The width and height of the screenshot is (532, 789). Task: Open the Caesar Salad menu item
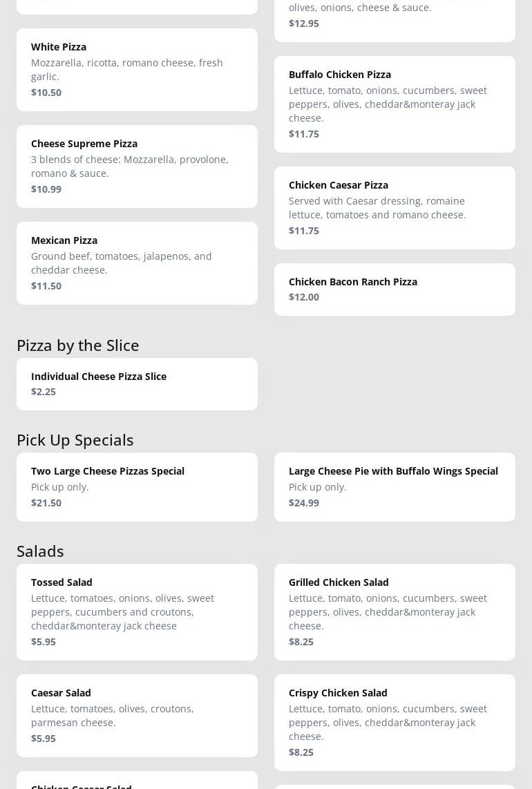[x=137, y=715]
